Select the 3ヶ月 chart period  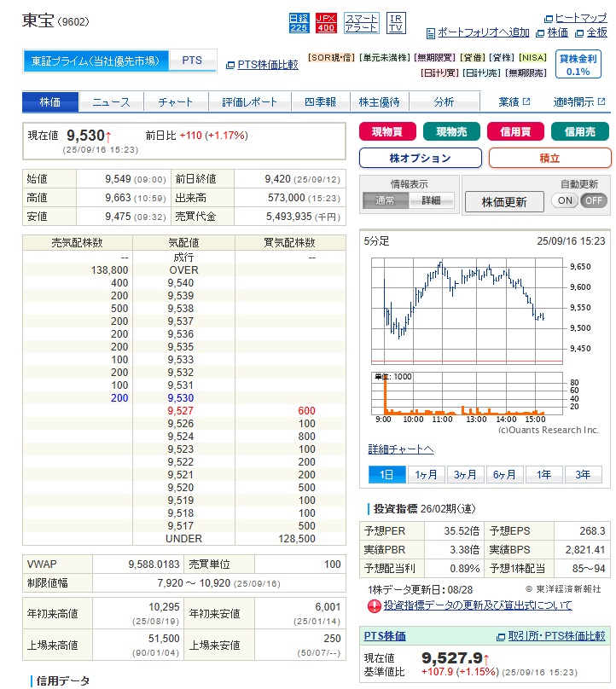click(x=465, y=475)
